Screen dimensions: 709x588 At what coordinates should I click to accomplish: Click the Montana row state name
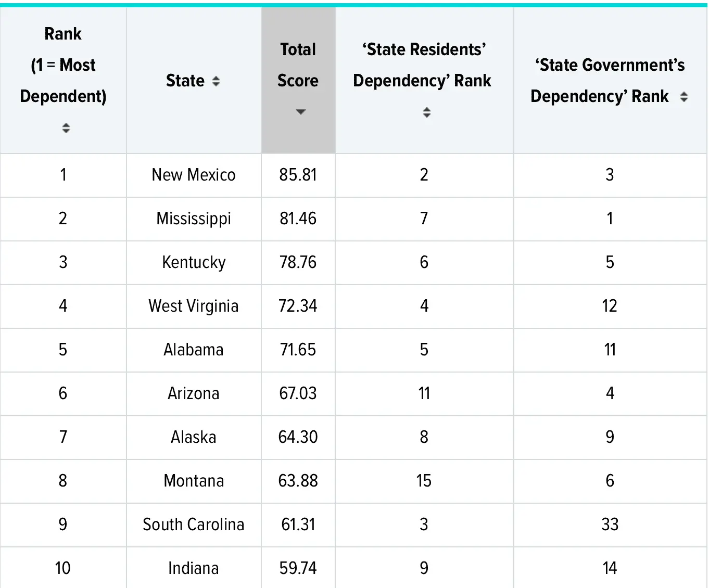pyautogui.click(x=193, y=481)
